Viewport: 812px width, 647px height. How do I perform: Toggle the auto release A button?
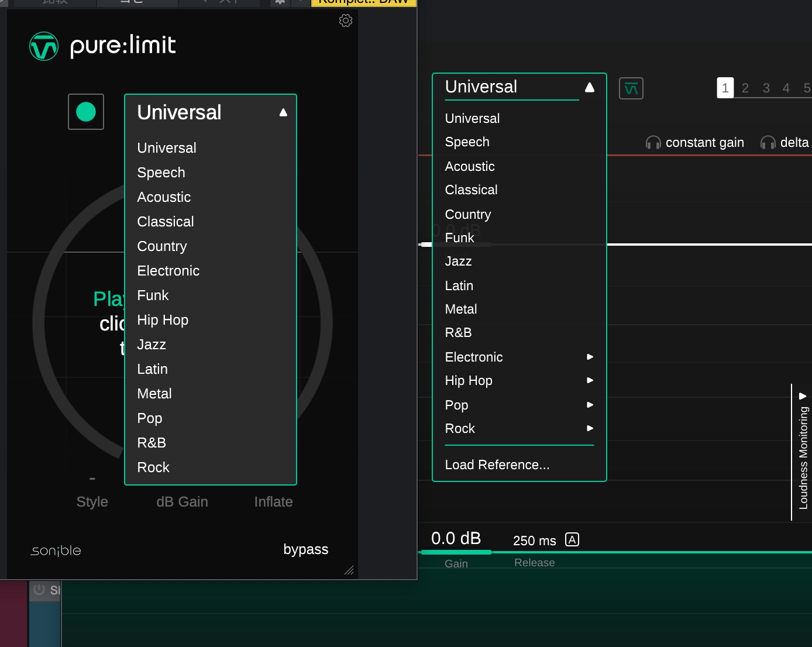(572, 539)
